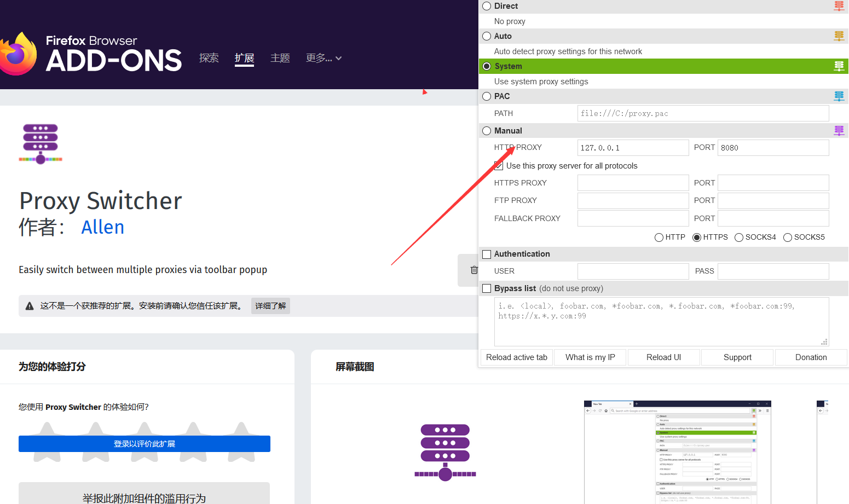The width and height of the screenshot is (849, 504).
Task: Enable the Authentication checkbox
Action: click(487, 254)
